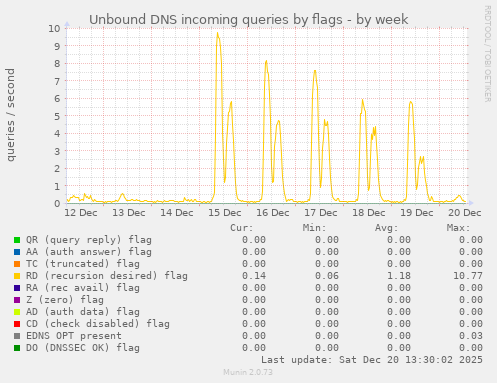
Task: Click the QR flag green color swatch
Action: pyautogui.click(x=17, y=240)
